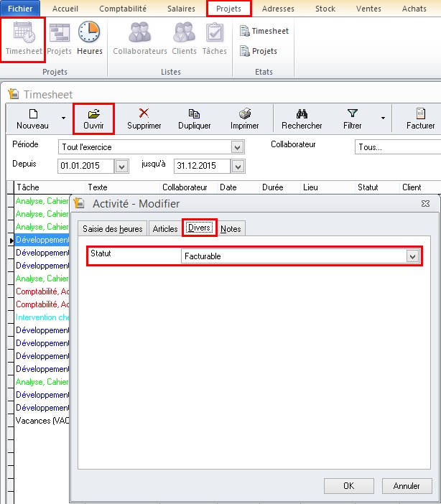Image resolution: width=441 pixels, height=504 pixels.
Task: Expand the arrow next to Filtrer
Action: tap(383, 118)
